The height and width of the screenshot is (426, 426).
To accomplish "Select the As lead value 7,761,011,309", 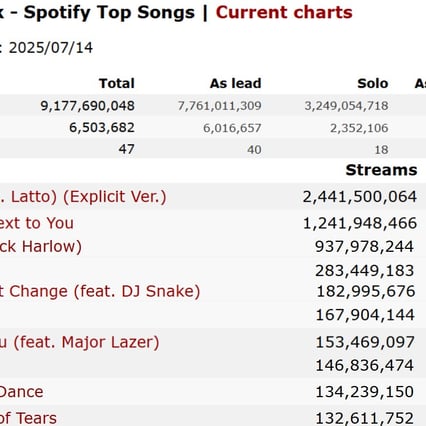I will (x=219, y=106).
